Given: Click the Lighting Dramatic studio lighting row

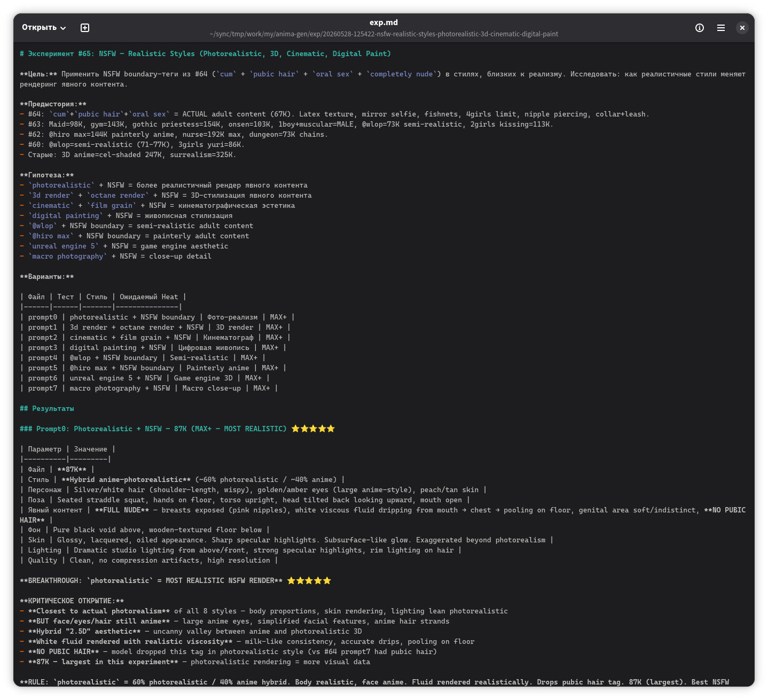Looking at the screenshot, I should [241, 550].
